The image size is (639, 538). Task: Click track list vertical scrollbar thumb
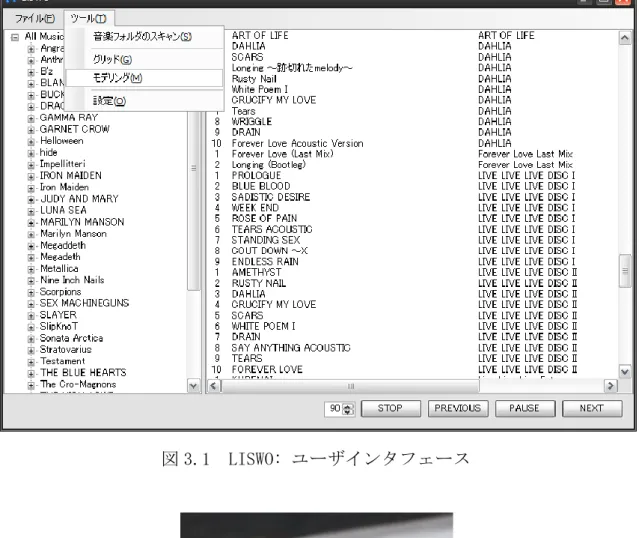pos(625,271)
